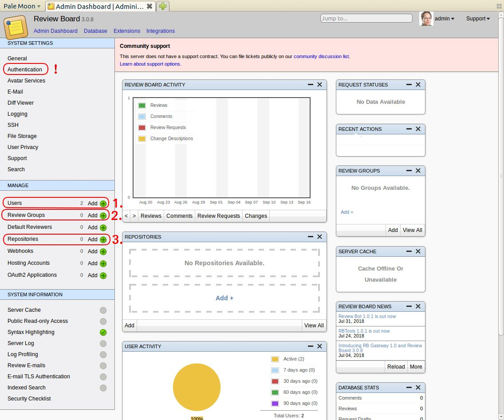Image resolution: width=504 pixels, height=420 pixels.
Task: Collapse the Request Statuses widget
Action: click(409, 85)
